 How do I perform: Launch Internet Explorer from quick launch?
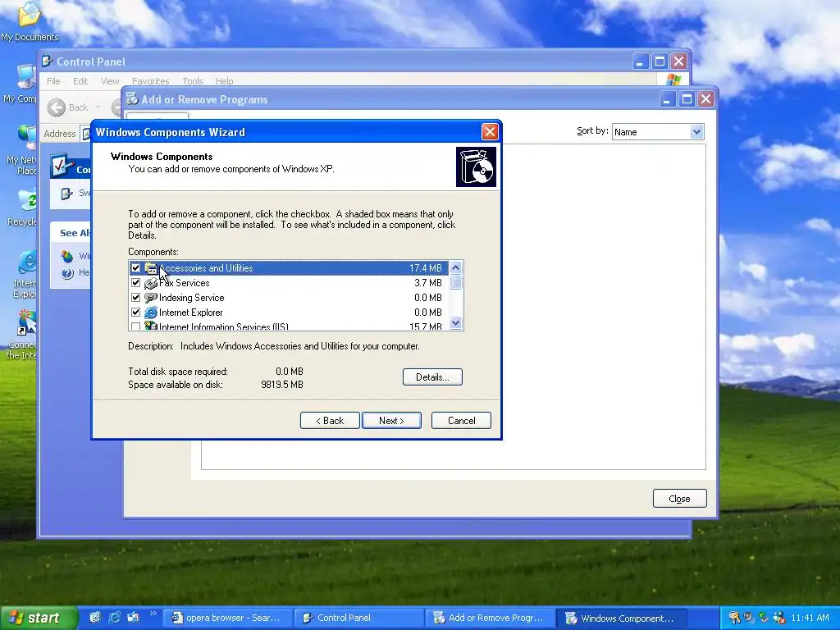(115, 618)
